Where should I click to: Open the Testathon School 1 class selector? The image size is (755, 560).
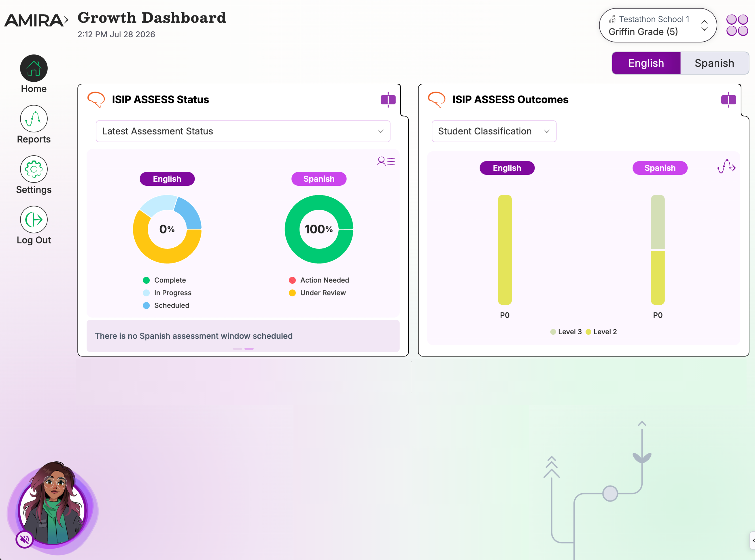pyautogui.click(x=658, y=25)
